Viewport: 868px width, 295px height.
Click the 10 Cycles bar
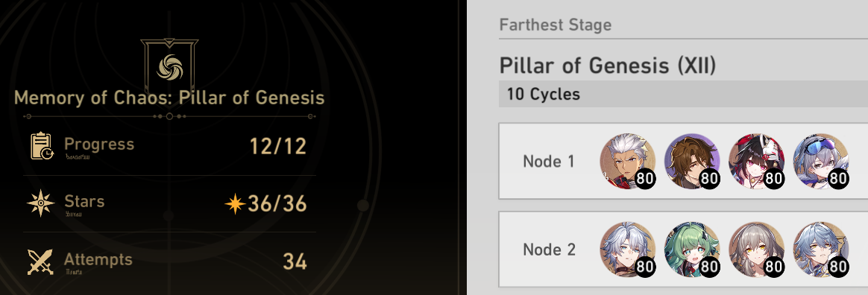pyautogui.click(x=683, y=94)
